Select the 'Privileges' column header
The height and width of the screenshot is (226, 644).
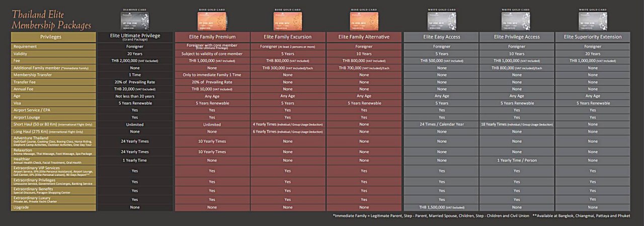pyautogui.click(x=53, y=37)
